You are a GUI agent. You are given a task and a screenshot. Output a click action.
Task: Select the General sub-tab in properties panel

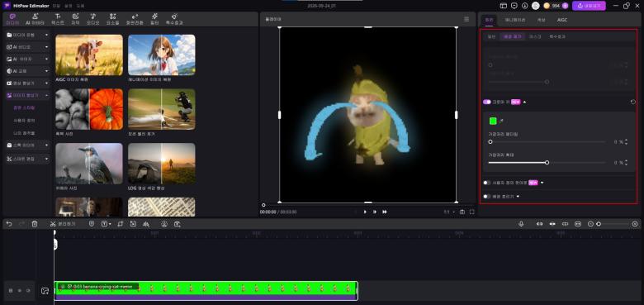click(491, 36)
